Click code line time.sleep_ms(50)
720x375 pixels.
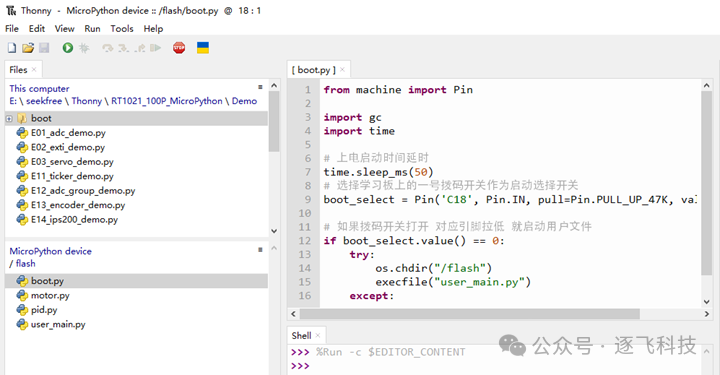[378, 172]
